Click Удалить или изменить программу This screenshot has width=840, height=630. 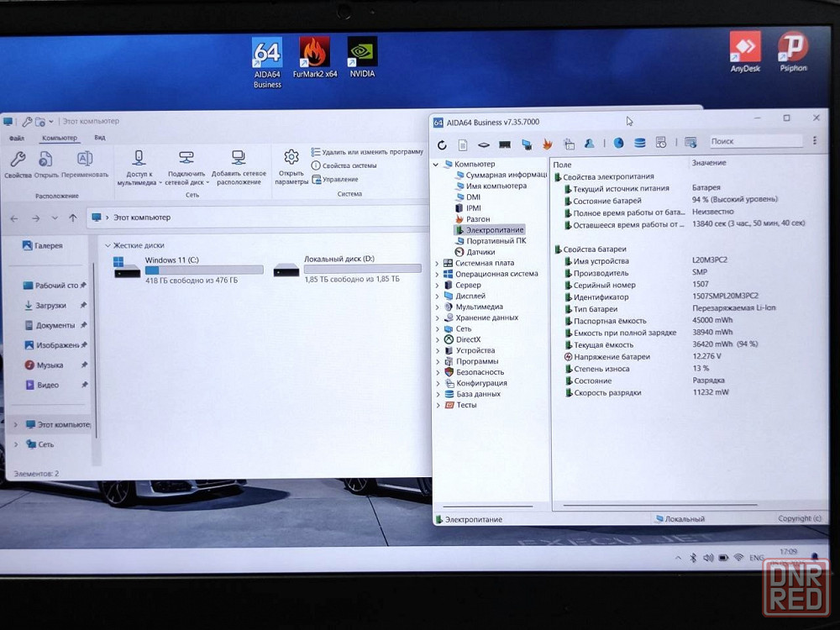368,152
